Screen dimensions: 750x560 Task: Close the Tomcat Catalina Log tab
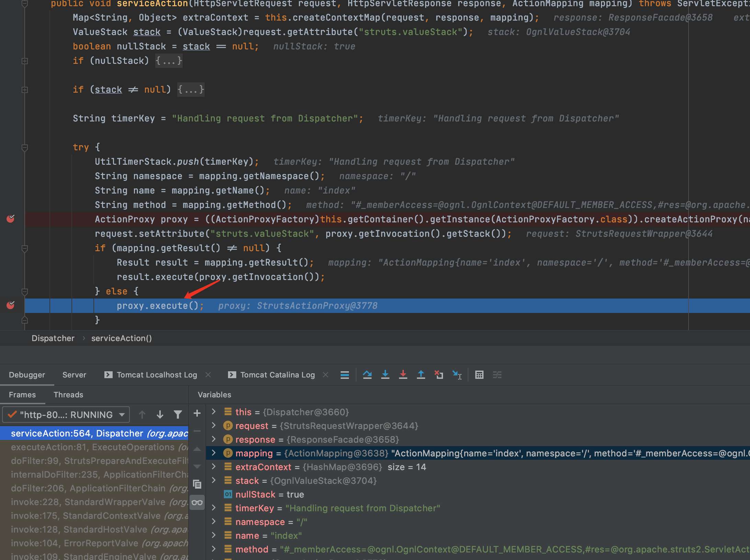tap(326, 375)
